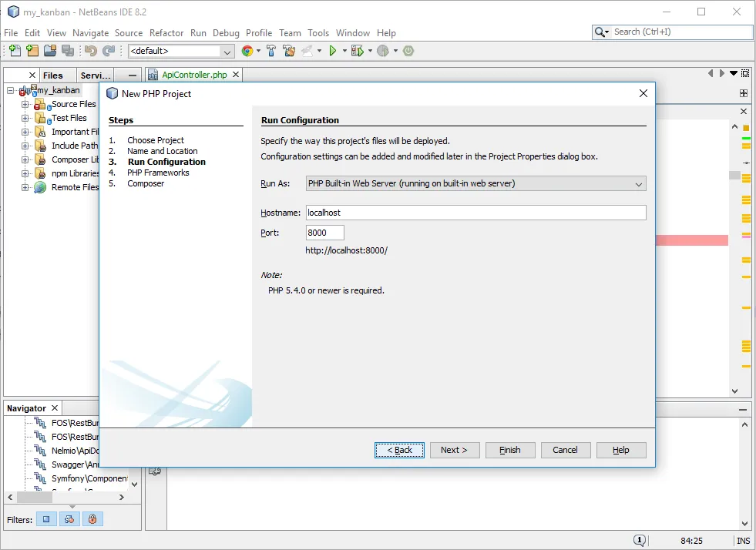Click the Save All toolbar icon
Image resolution: width=756 pixels, height=550 pixels.
[x=68, y=51]
